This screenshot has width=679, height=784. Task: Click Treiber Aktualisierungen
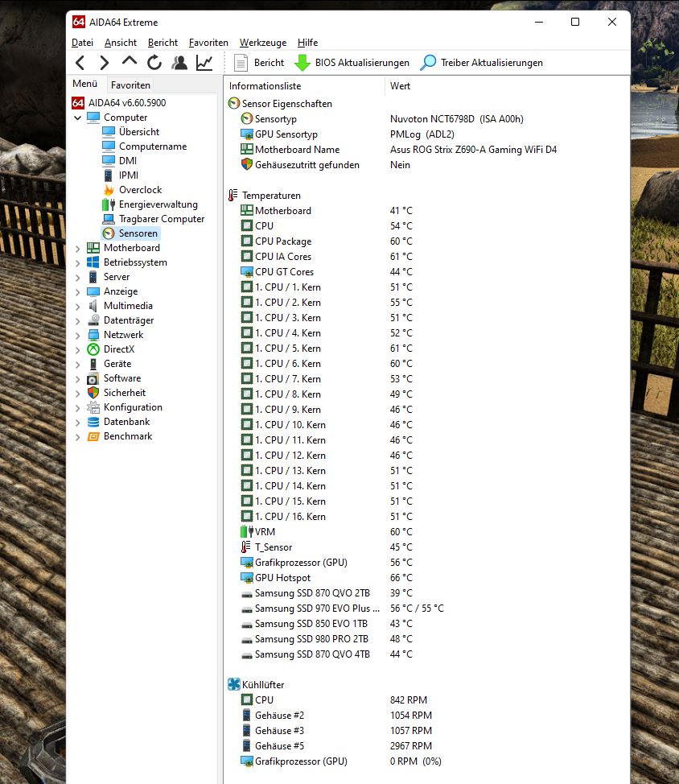pyautogui.click(x=482, y=63)
